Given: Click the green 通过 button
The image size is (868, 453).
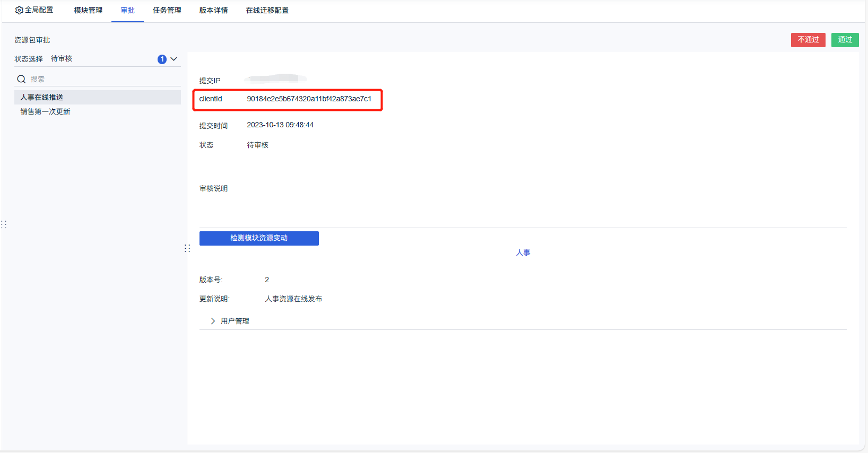Looking at the screenshot, I should (845, 40).
